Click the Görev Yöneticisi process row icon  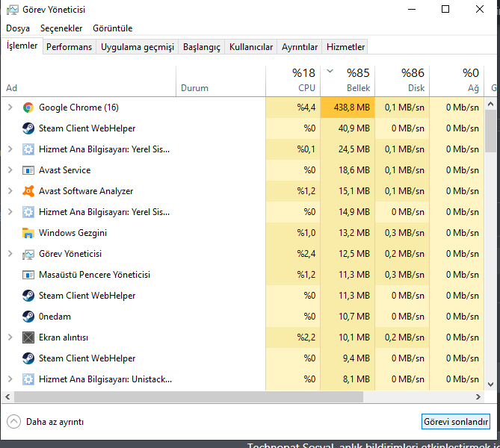(x=28, y=255)
